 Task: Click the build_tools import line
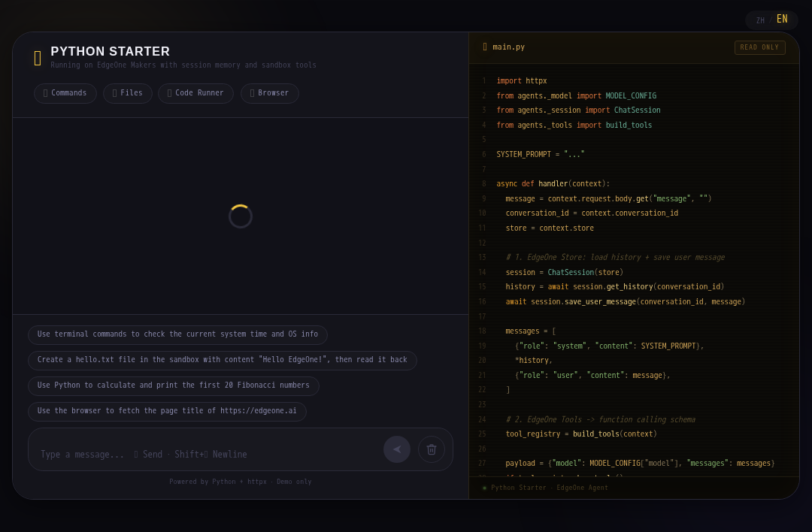click(x=574, y=125)
